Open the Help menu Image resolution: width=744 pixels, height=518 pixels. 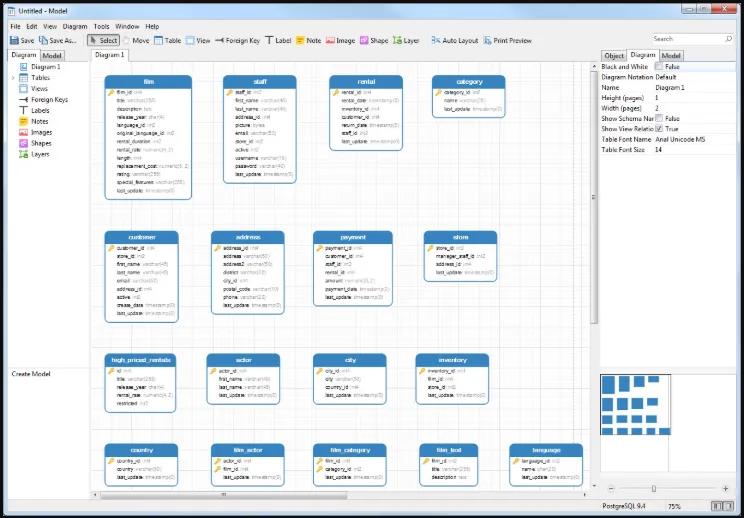coord(152,27)
